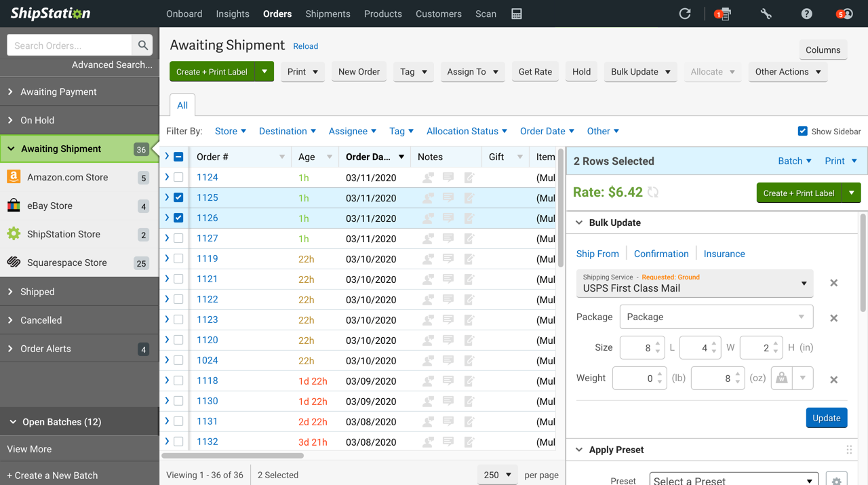This screenshot has width=868, height=485.
Task: Open the Shipments menu
Action: coord(328,14)
